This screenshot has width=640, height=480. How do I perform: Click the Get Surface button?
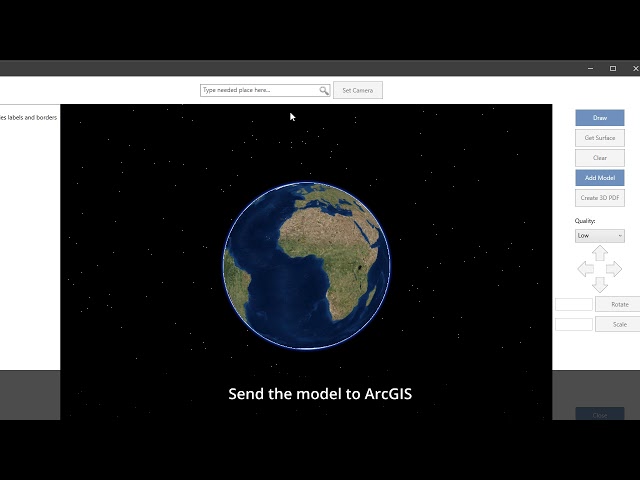(600, 138)
